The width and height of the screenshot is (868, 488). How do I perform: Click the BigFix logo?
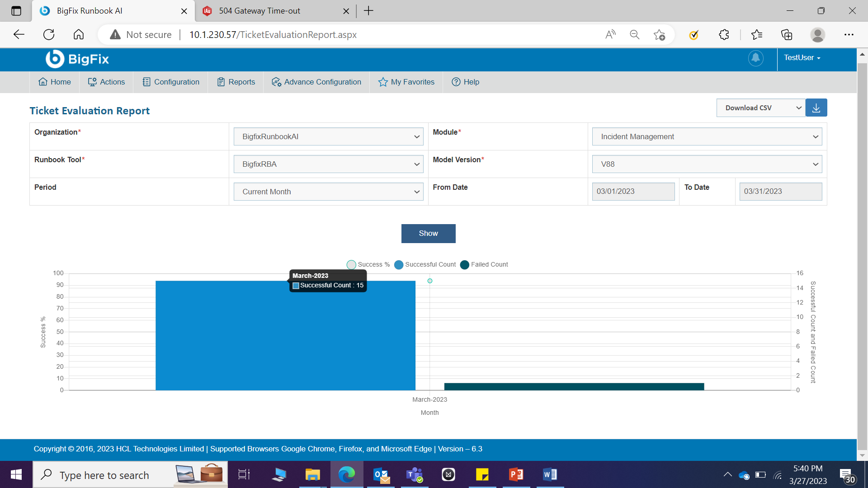(x=77, y=59)
